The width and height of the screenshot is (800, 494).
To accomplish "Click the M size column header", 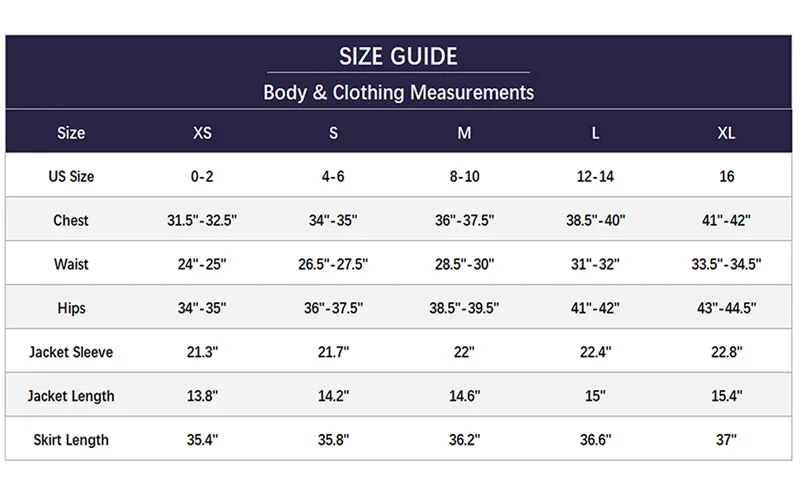I will coord(464,133).
